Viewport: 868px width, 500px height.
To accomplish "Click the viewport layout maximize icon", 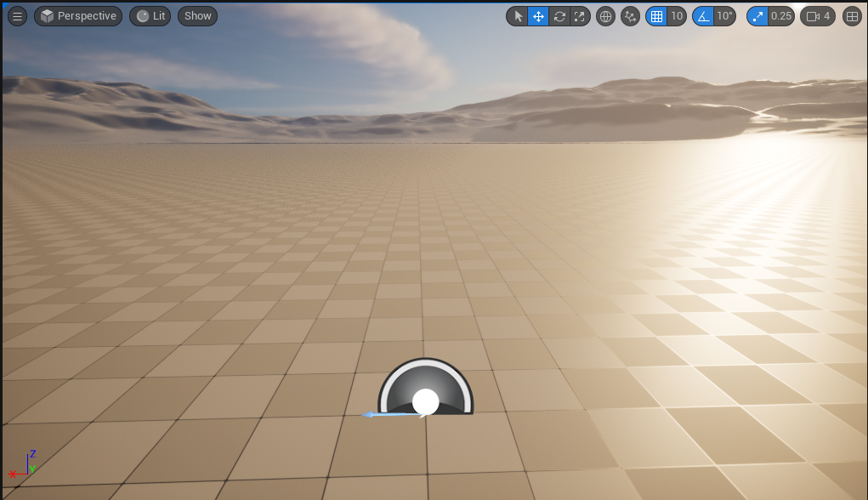I will click(x=852, y=17).
